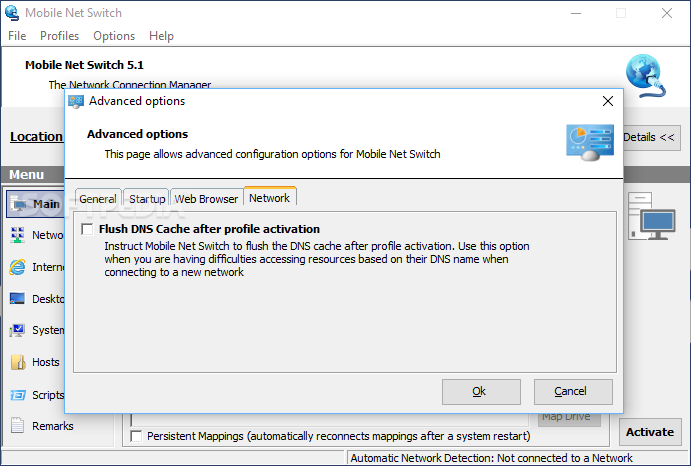691x466 pixels.
Task: Click the globe logo in the header
Action: [x=644, y=76]
